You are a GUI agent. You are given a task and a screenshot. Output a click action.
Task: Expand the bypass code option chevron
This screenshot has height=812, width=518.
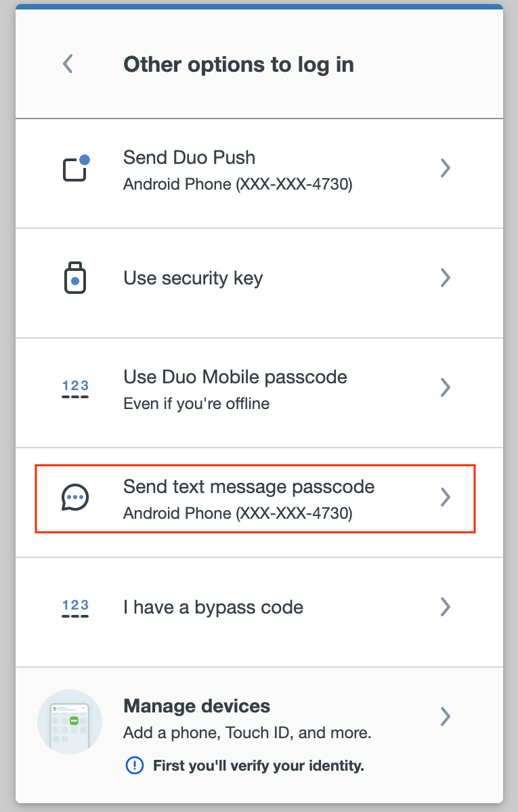[446, 606]
